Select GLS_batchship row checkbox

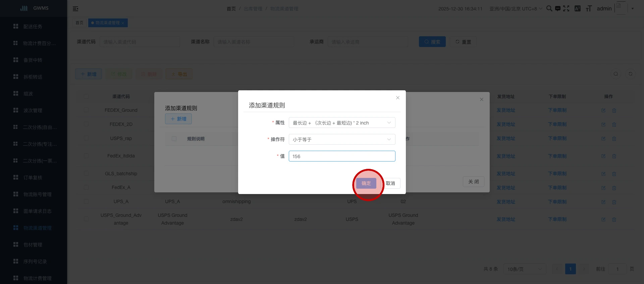pyautogui.click(x=86, y=174)
